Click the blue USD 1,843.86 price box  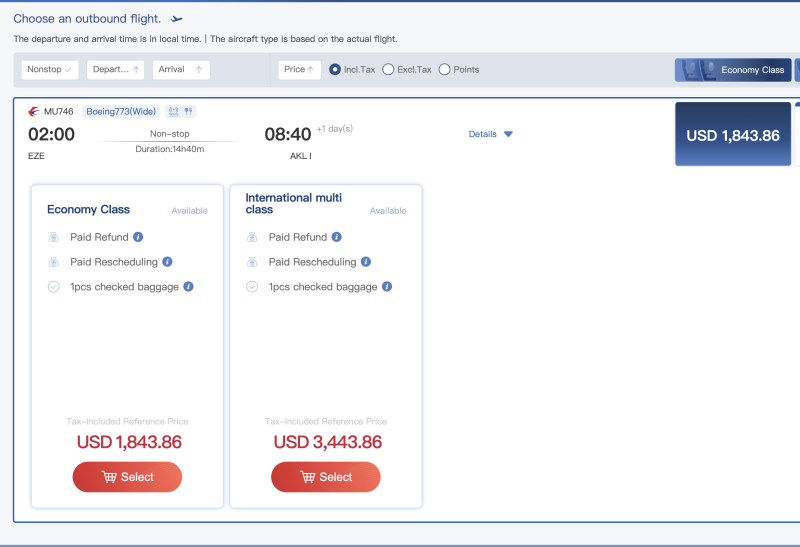click(732, 135)
